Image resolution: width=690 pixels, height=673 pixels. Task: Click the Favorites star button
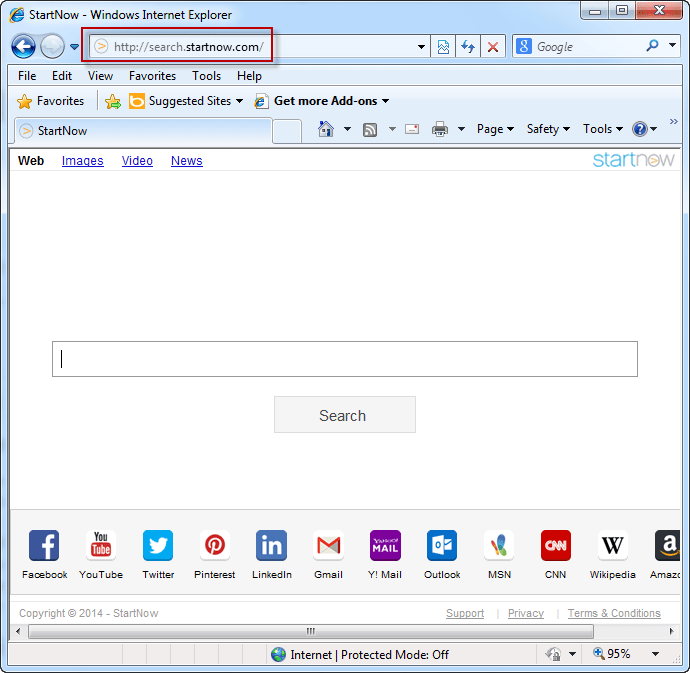coord(51,101)
